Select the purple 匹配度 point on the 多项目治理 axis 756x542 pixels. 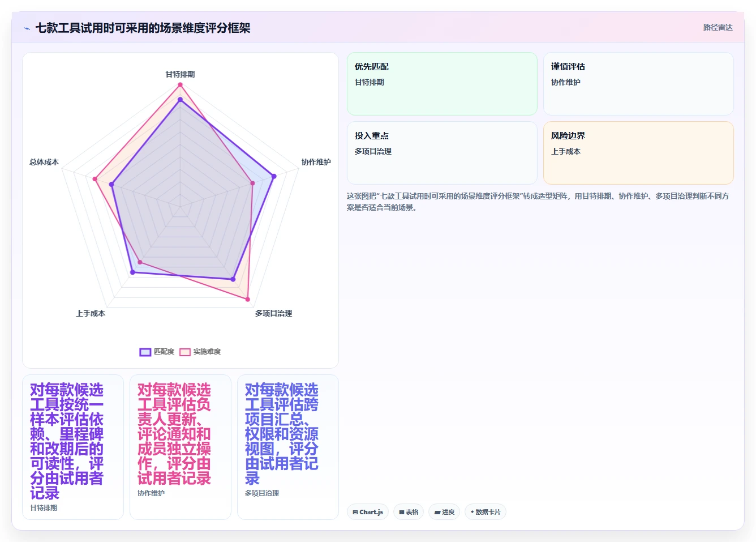click(x=233, y=279)
